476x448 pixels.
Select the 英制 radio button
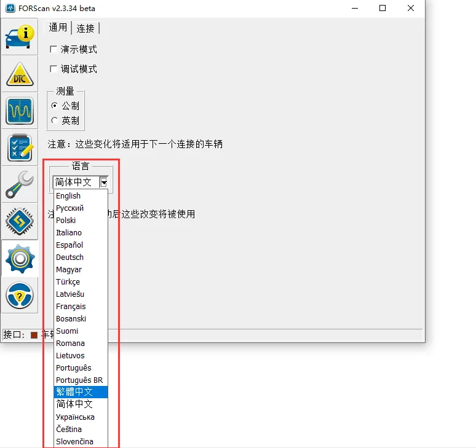click(x=54, y=120)
